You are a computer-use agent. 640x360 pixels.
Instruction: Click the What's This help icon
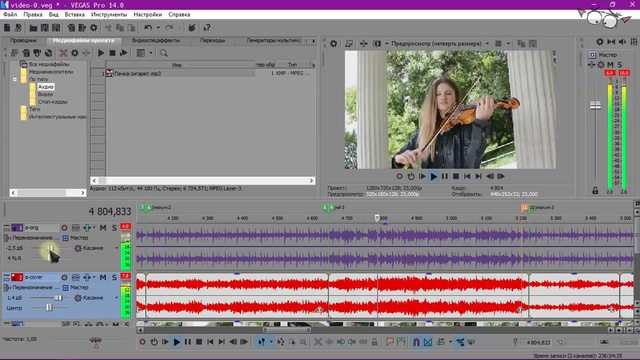click(207, 28)
